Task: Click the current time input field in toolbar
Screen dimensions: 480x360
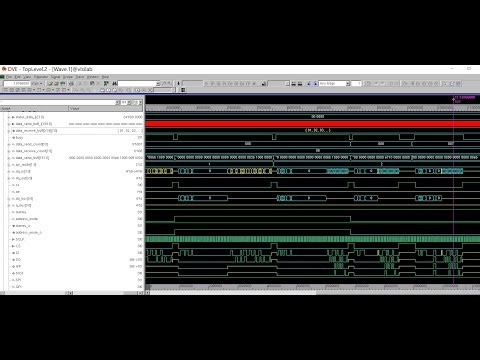Action: [x=17, y=83]
